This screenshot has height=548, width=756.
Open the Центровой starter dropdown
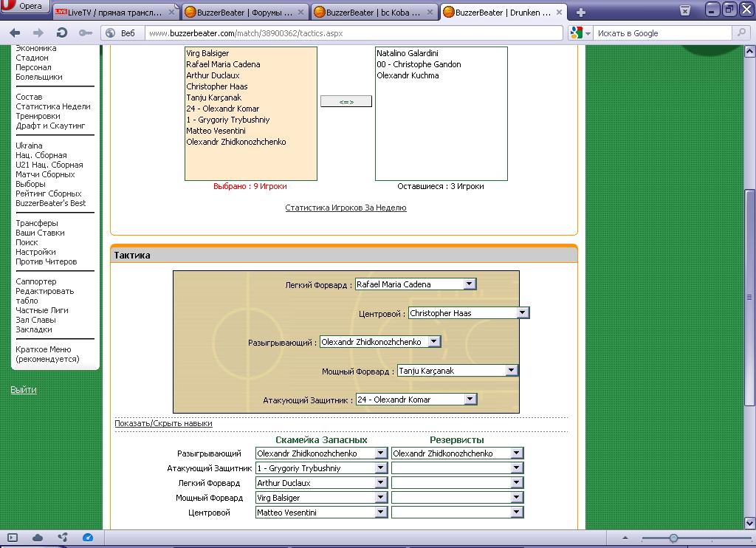(469, 313)
